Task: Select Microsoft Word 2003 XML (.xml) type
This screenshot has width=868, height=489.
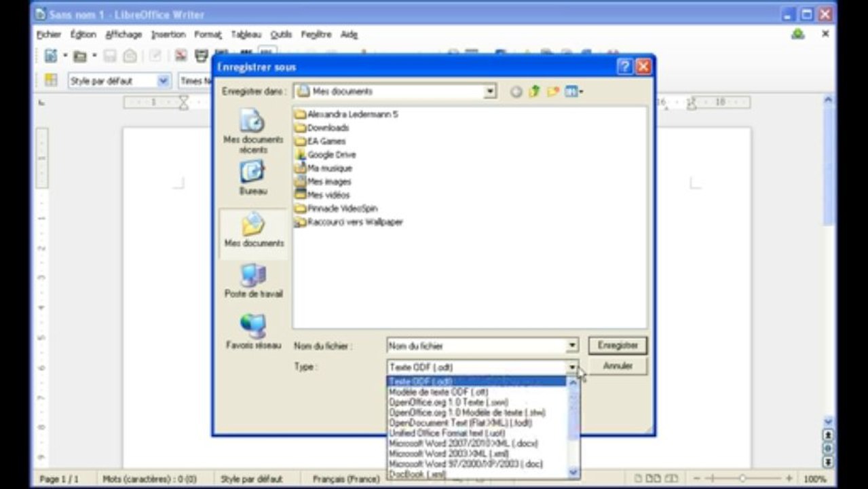Action: 477,454
